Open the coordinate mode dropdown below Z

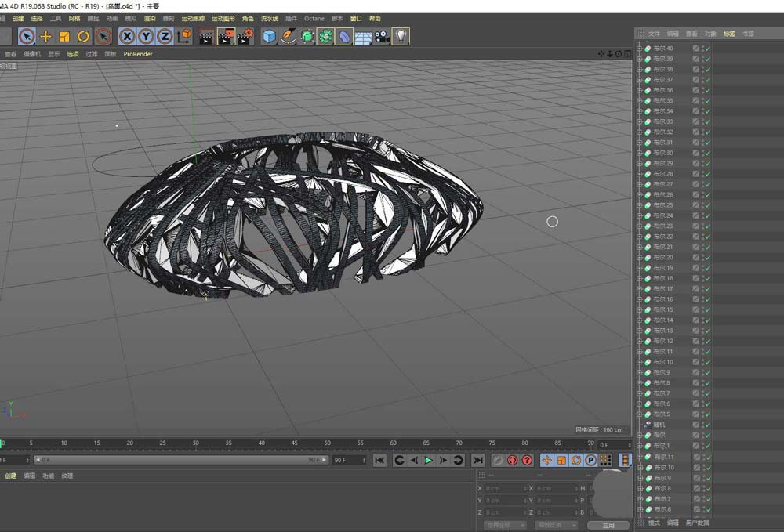[x=505, y=525]
